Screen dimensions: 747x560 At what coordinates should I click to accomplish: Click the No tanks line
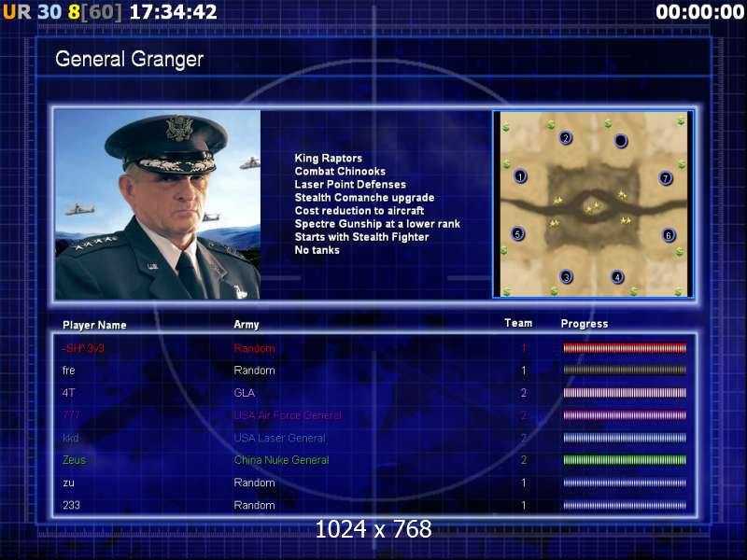coord(317,250)
